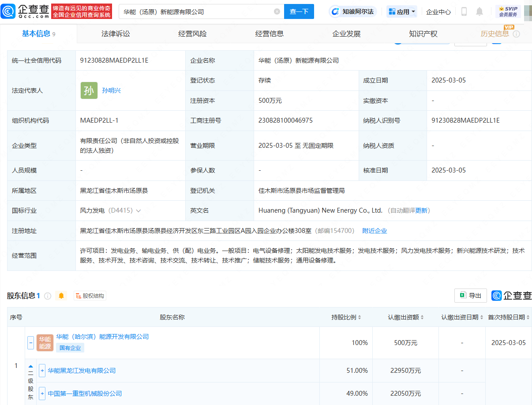Image resolution: width=532 pixels, height=405 pixels.
Task: Open SVIP 会员服务 badge
Action: pyautogui.click(x=508, y=11)
